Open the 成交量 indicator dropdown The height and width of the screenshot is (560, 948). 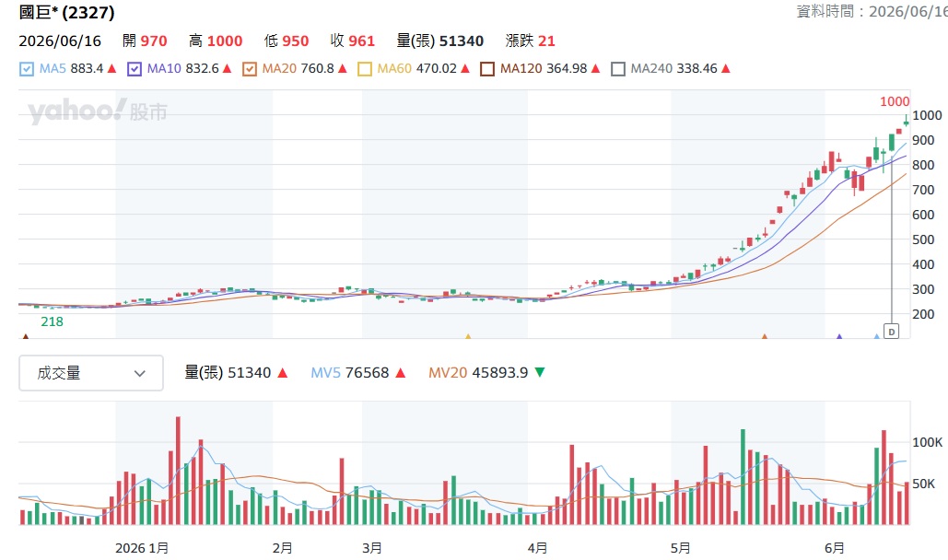pyautogui.click(x=91, y=373)
